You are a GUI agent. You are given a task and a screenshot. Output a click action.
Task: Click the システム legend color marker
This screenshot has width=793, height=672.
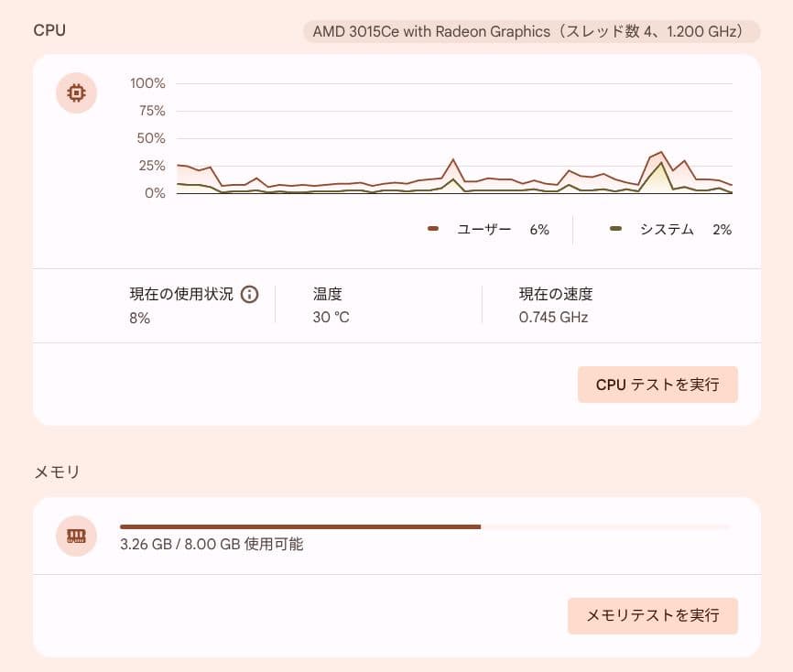coord(616,230)
